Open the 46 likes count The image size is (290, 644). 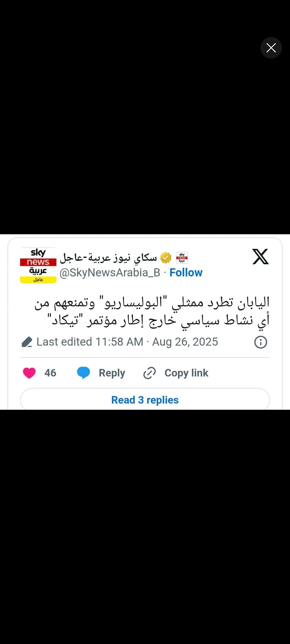point(50,373)
